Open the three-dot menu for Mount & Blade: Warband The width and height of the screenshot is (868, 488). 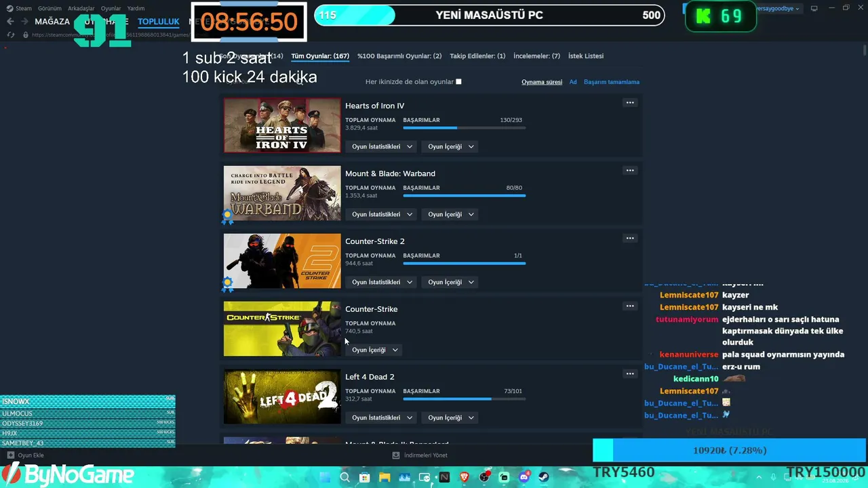[630, 171]
